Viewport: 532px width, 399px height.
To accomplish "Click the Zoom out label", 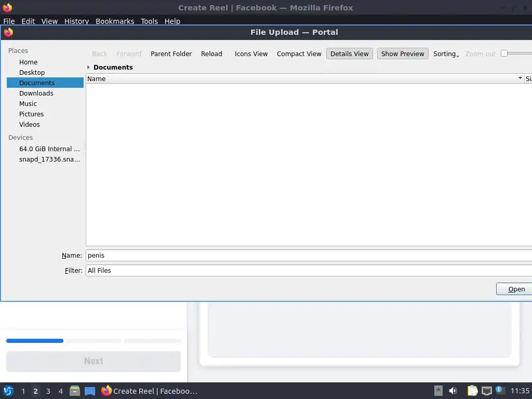I will tap(481, 54).
